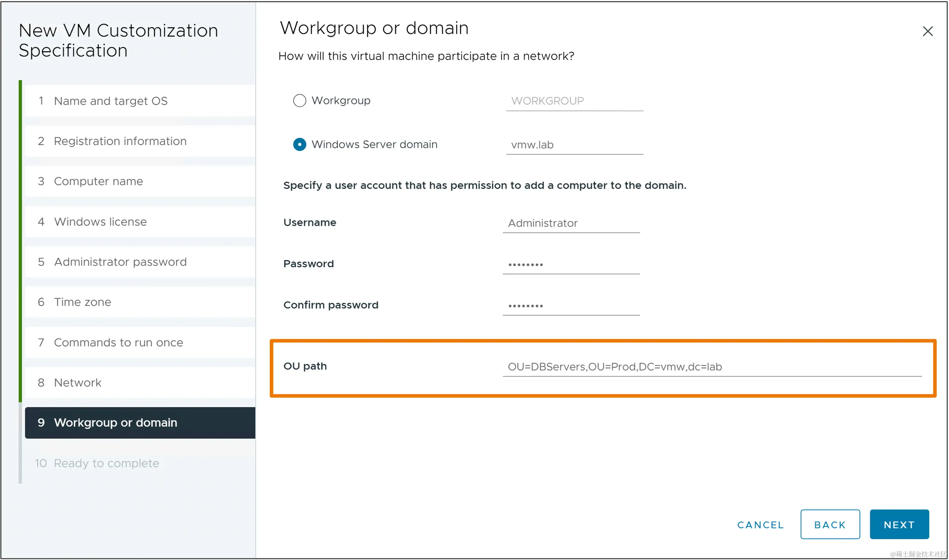This screenshot has width=949, height=560.
Task: Click the OU path input field
Action: point(711,367)
